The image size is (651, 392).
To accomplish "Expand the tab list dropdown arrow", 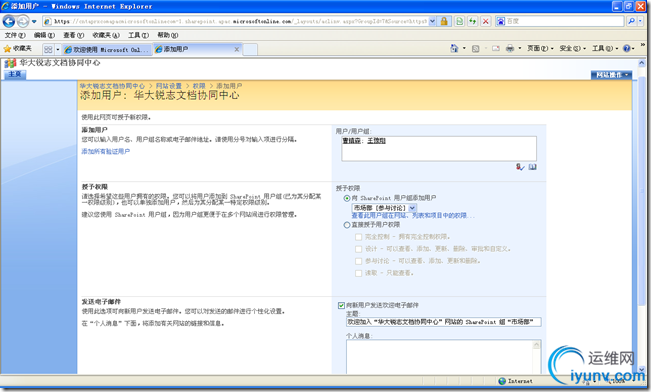I will (58, 49).
